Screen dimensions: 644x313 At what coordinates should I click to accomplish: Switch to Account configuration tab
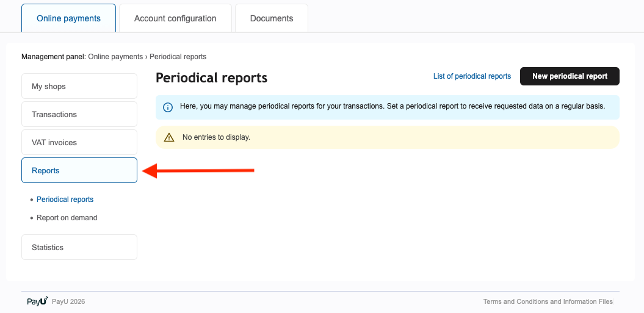(175, 18)
